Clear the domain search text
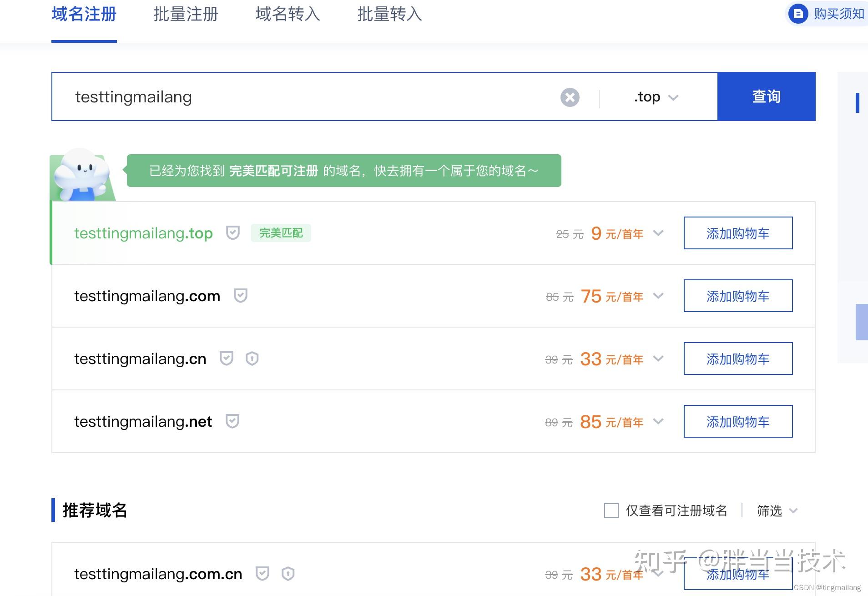Viewport: 868px width, 596px height. [570, 97]
